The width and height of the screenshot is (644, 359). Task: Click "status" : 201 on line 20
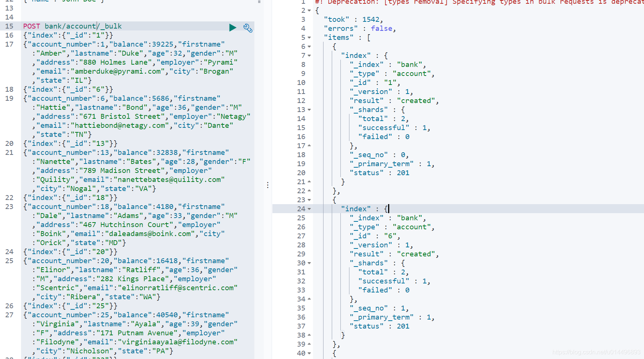pyautogui.click(x=379, y=173)
